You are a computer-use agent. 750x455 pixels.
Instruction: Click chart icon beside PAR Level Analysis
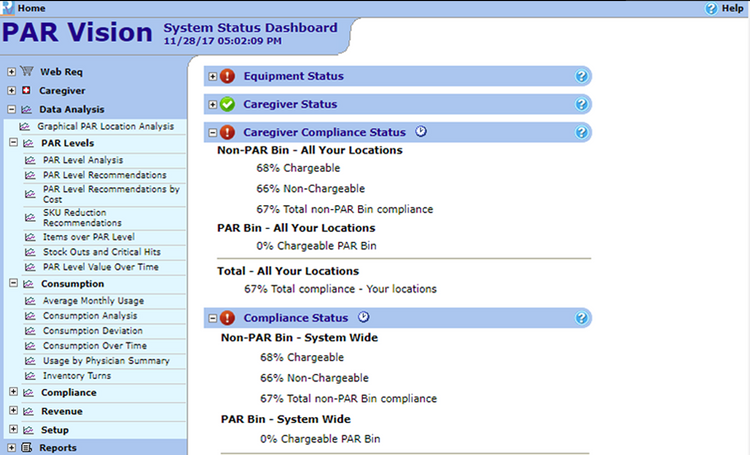pos(30,160)
